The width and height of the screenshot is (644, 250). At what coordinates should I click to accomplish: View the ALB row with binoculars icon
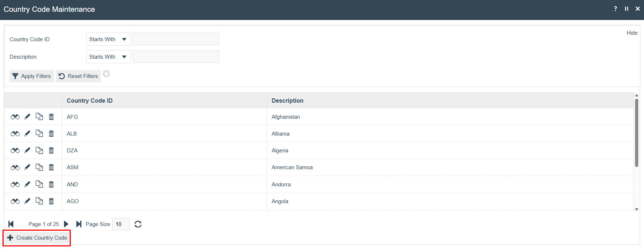[x=15, y=134]
